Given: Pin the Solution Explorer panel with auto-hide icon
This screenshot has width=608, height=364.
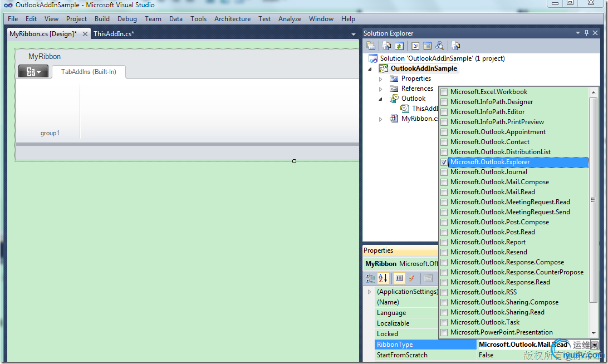Looking at the screenshot, I should click(586, 33).
